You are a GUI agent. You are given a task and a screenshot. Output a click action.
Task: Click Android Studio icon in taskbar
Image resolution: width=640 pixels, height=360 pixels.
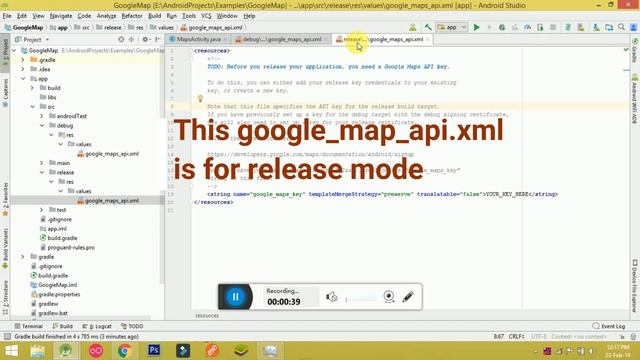pyautogui.click(x=66, y=351)
